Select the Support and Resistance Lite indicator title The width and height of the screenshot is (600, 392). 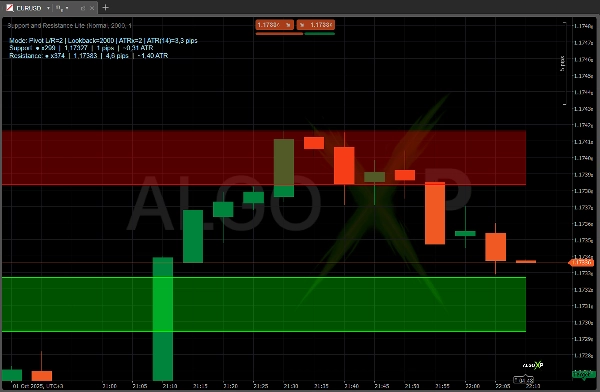70,26
